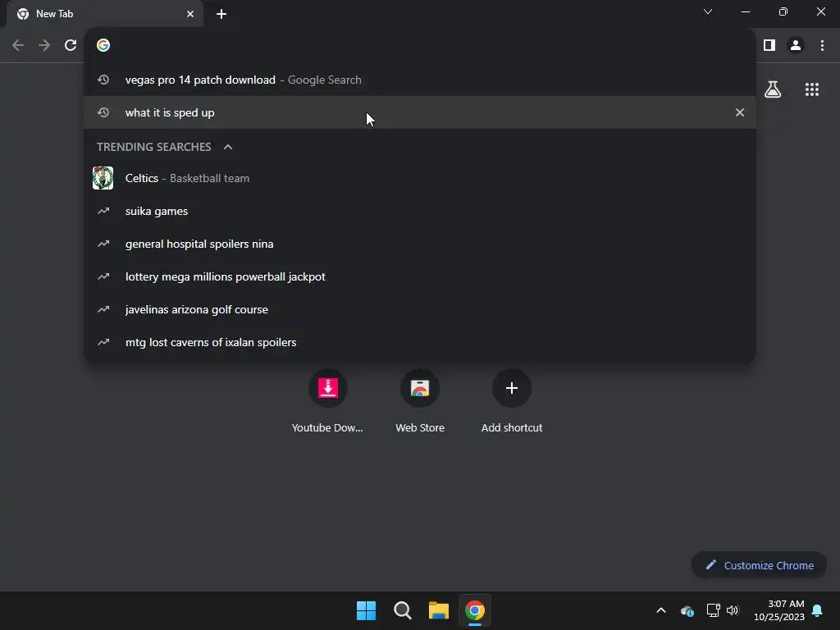The width and height of the screenshot is (840, 630).
Task: Open the clock showing 3:07 AM
Action: (779, 610)
